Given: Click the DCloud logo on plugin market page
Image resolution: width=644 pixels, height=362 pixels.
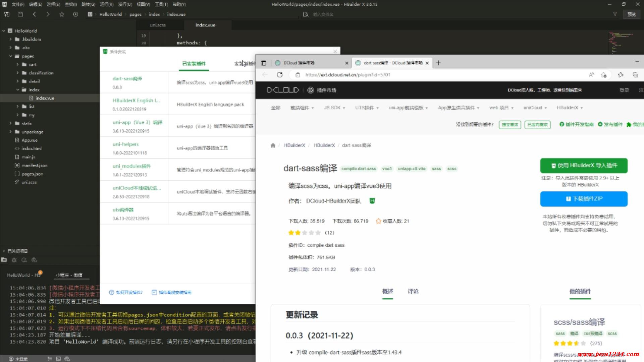Looking at the screenshot, I should (283, 90).
